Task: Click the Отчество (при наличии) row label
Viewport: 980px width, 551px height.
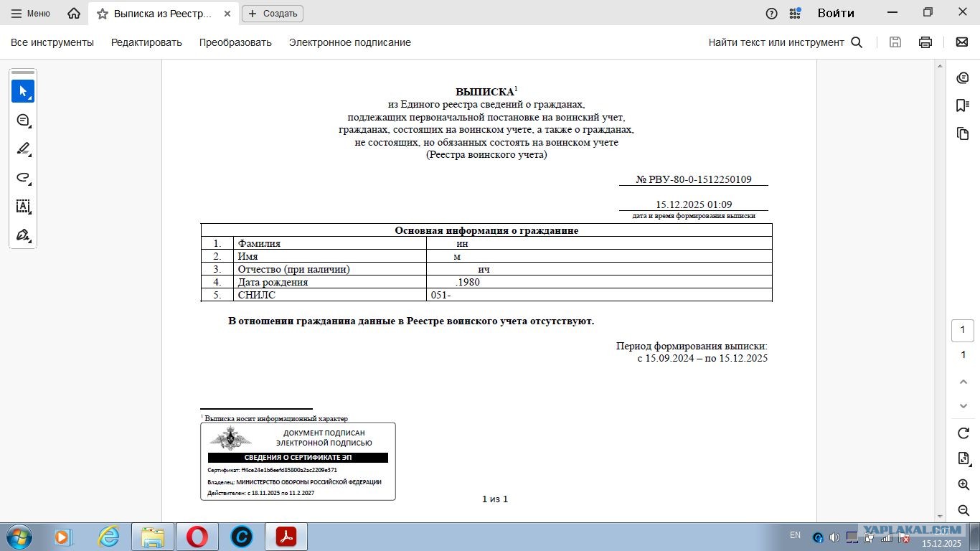Action: [293, 269]
